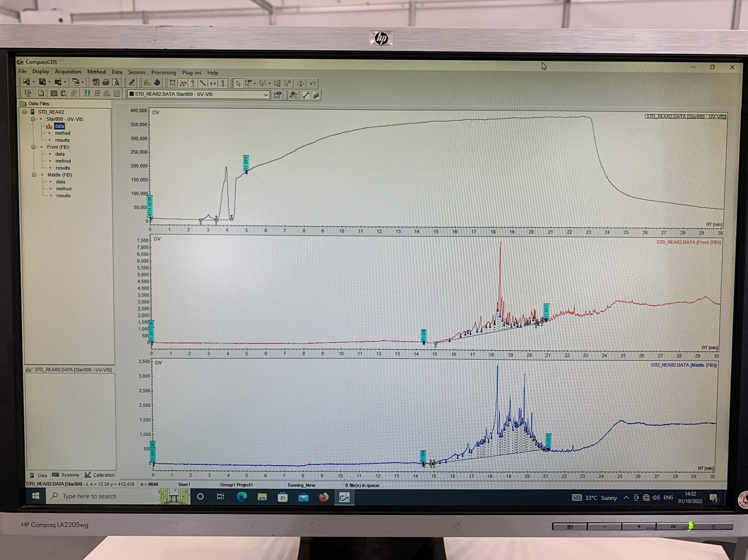748x560 pixels.
Task: Select method under Middle (FID)
Action: pos(64,189)
